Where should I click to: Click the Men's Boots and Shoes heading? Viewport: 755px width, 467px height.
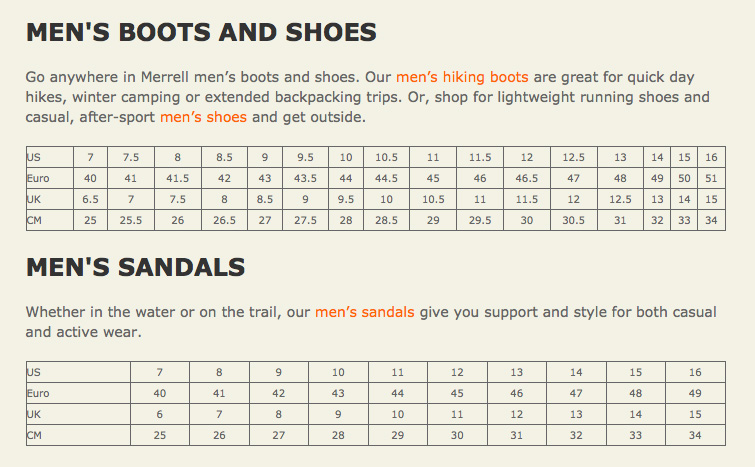click(201, 32)
